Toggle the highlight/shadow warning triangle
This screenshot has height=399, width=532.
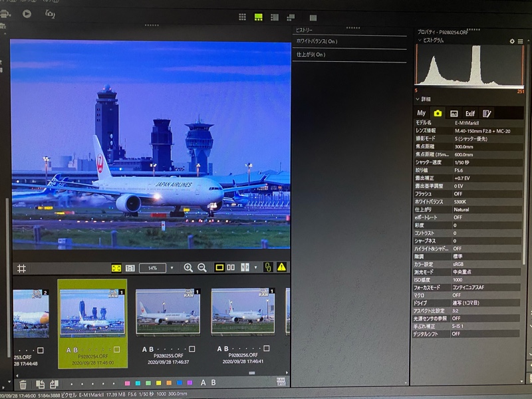[x=281, y=267]
